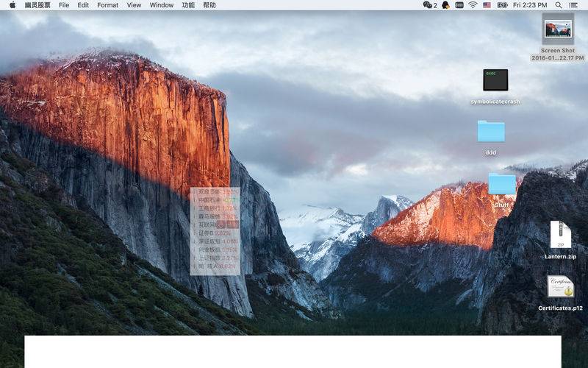Select the symbolicatecrash exec file icon
Viewport: 588px width, 368px height.
point(495,80)
